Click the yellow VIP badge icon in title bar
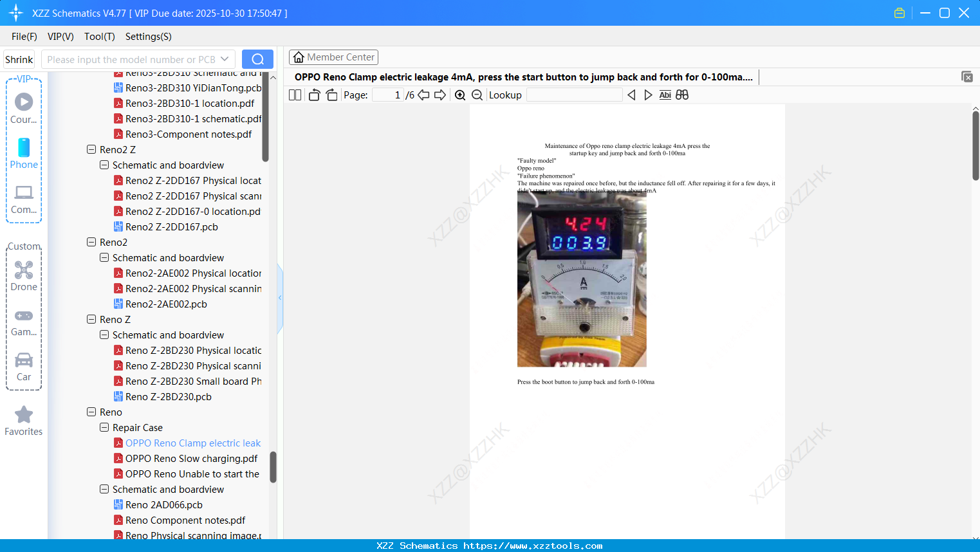Viewport: 980px width, 552px height. coord(900,13)
